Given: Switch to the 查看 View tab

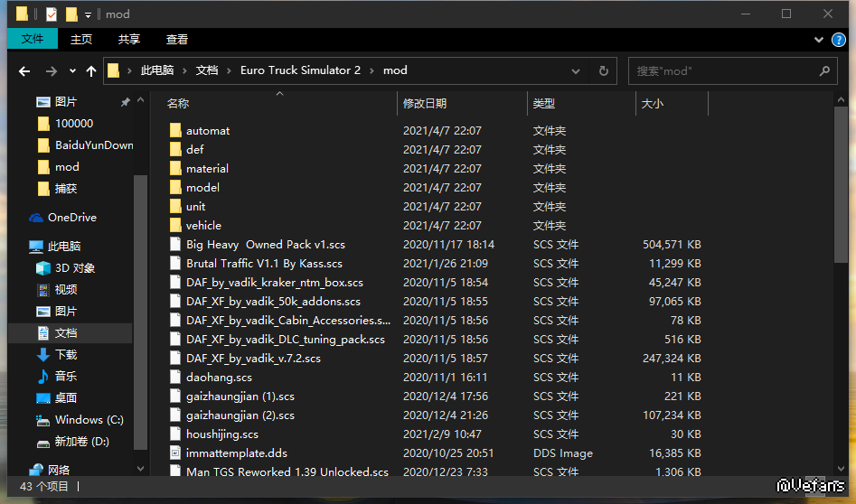Looking at the screenshot, I should point(177,40).
